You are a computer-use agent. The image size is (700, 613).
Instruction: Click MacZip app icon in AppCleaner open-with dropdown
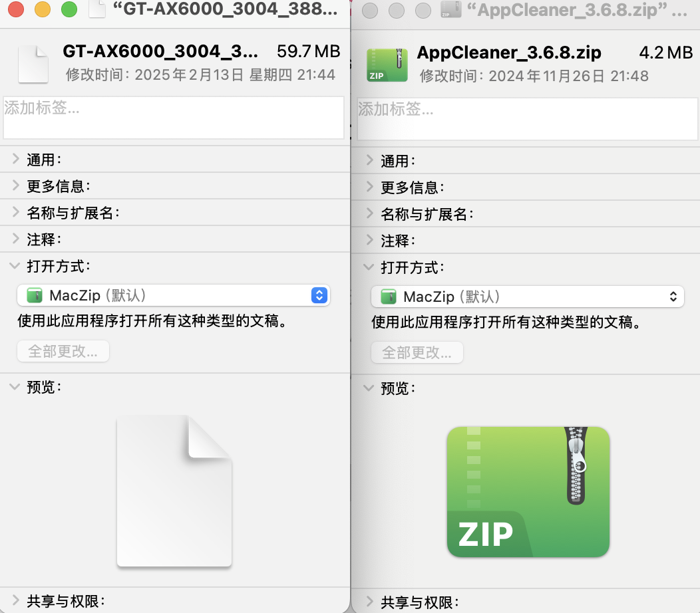click(389, 297)
